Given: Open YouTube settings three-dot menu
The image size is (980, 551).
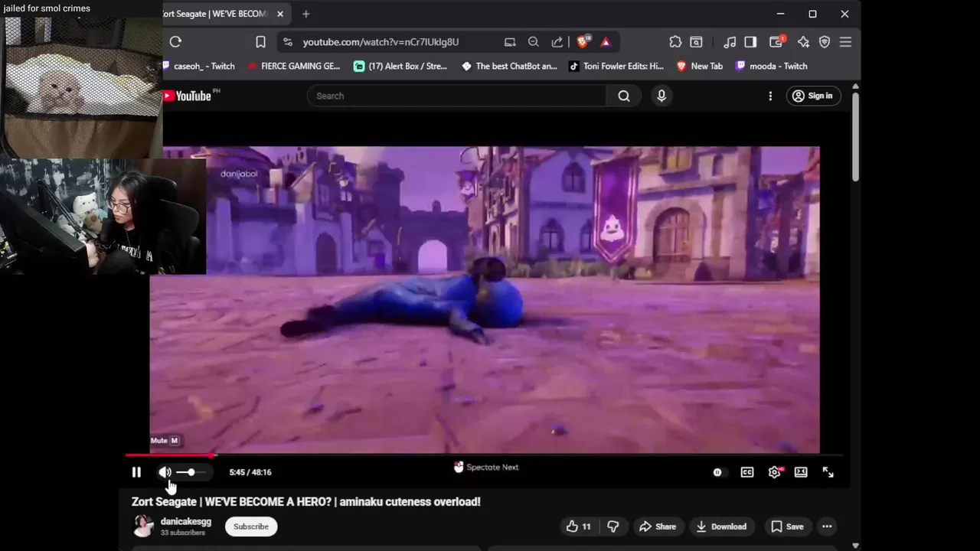Looking at the screenshot, I should tap(770, 96).
